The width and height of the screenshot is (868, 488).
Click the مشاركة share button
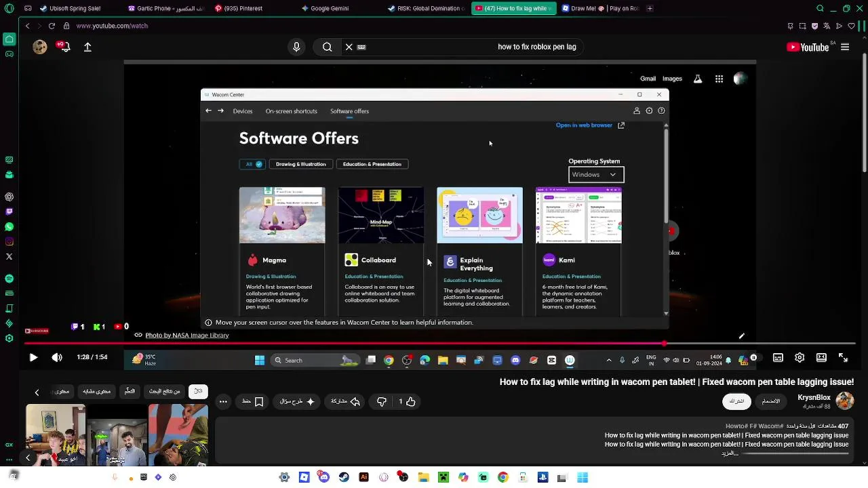click(x=345, y=402)
